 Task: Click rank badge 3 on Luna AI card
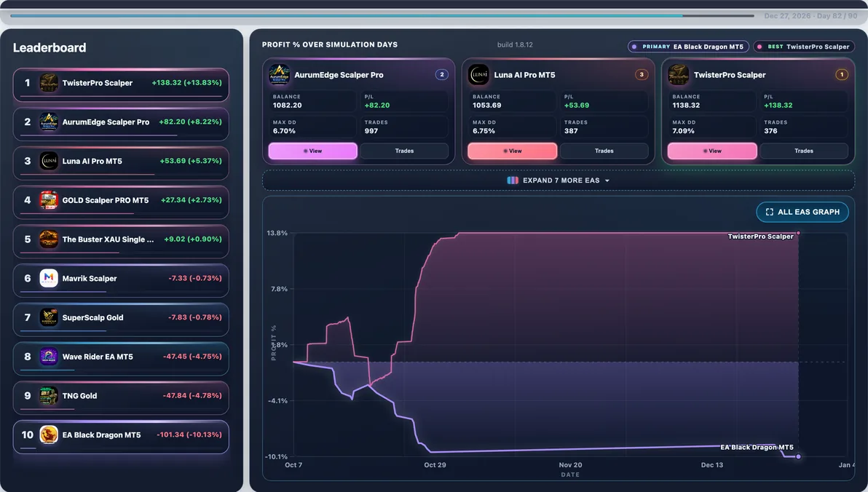point(642,75)
